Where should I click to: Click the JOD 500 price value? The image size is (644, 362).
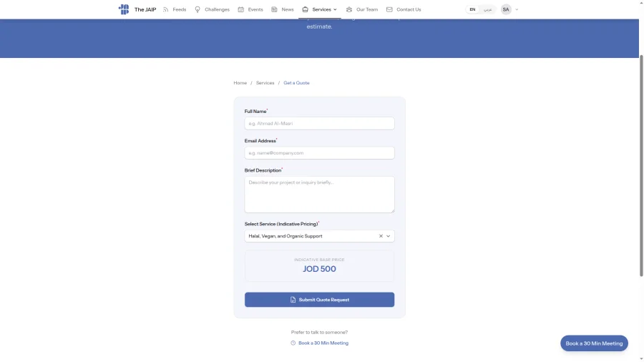coord(320,269)
